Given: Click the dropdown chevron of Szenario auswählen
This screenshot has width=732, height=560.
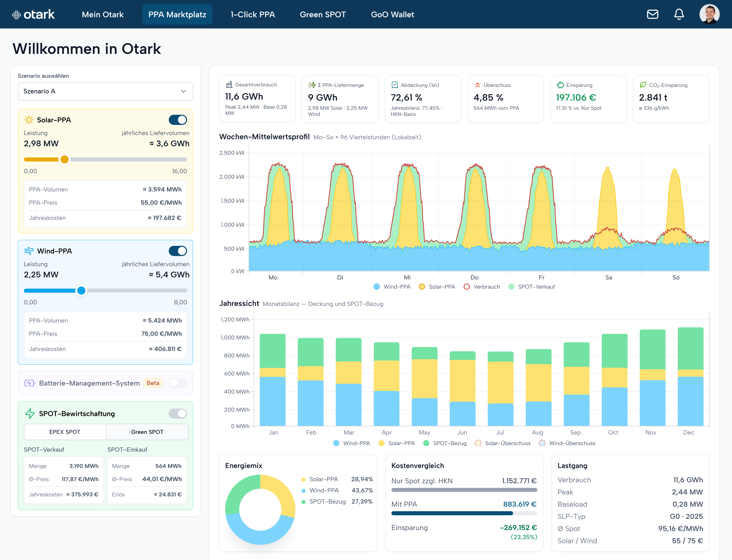Looking at the screenshot, I should [183, 91].
